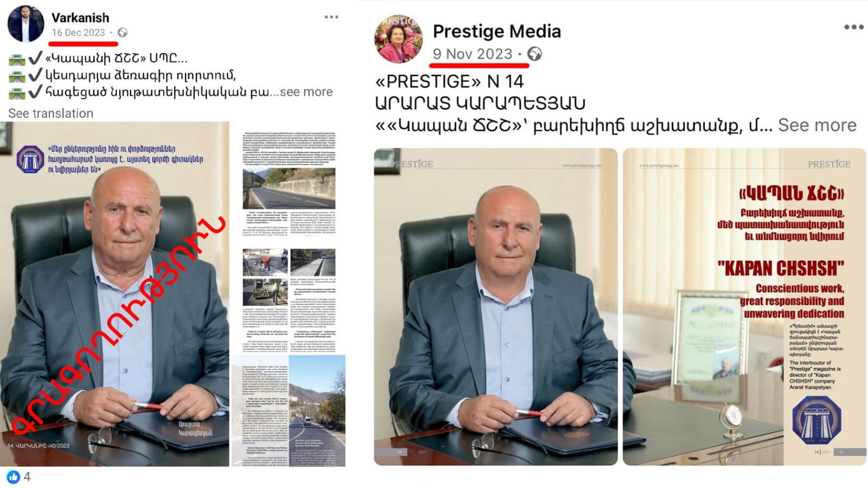Expand Prestige Media post with 'See more'
Image resolution: width=868 pixels, height=488 pixels.
click(817, 125)
